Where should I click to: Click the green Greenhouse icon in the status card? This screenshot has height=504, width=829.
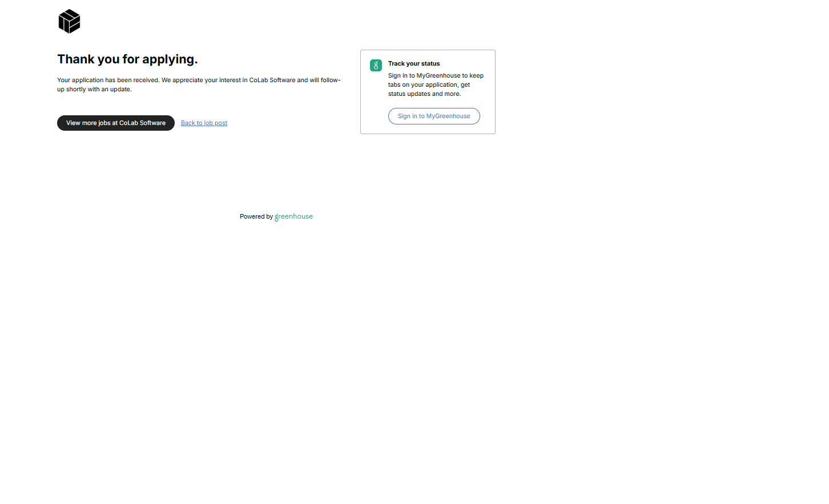point(376,66)
